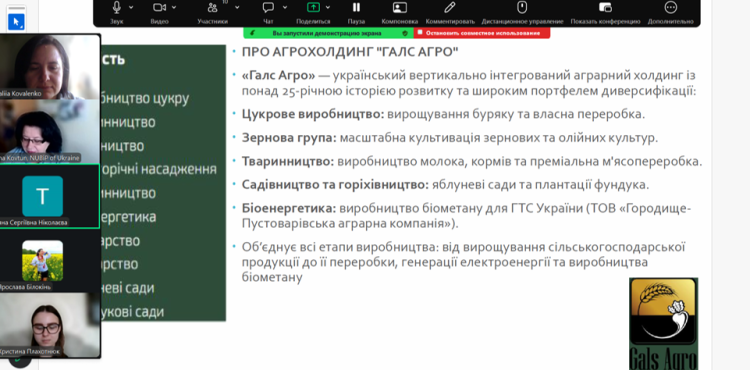Select participant tile with letter T avatar

[50, 196]
